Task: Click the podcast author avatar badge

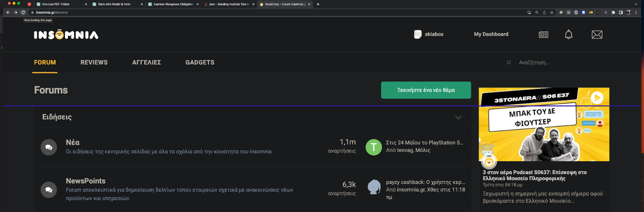Action: (489, 162)
